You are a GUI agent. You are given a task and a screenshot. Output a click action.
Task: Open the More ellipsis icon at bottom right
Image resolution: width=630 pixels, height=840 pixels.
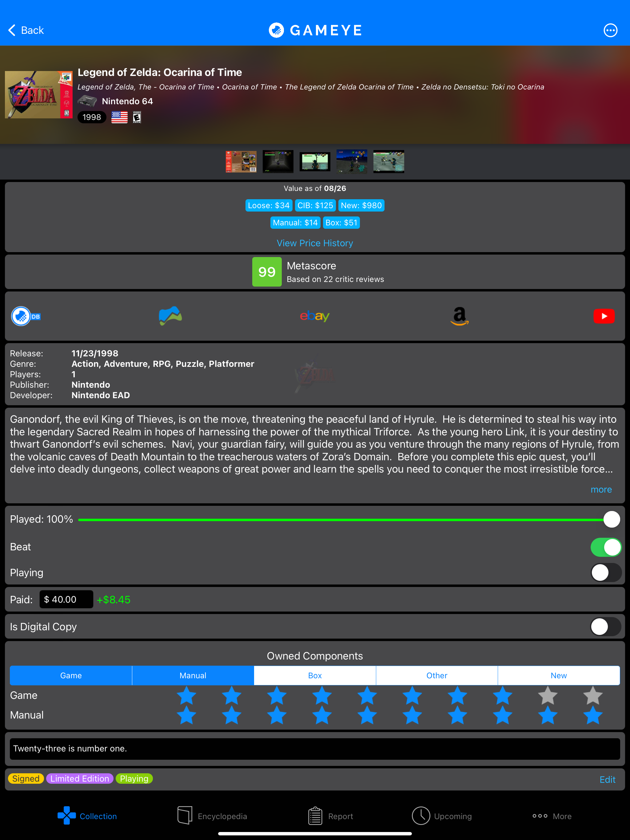click(540, 816)
